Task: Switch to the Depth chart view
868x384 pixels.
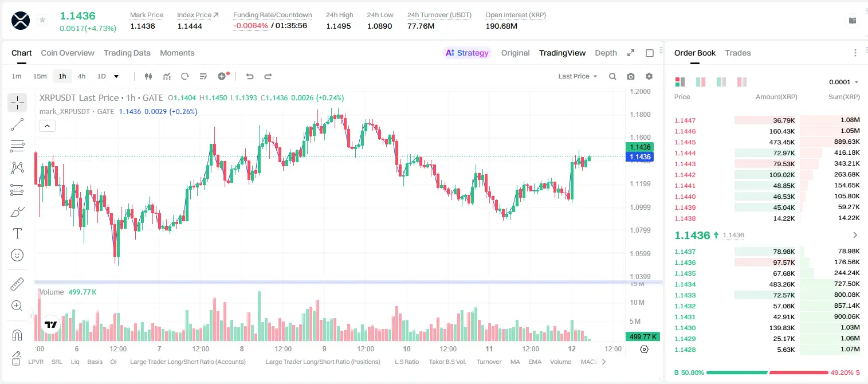Action: click(x=606, y=53)
